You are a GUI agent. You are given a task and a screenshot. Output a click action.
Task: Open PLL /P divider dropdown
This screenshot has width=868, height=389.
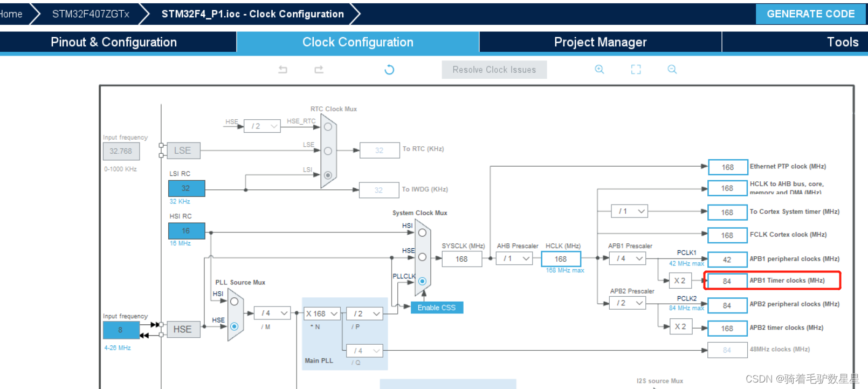tap(365, 313)
